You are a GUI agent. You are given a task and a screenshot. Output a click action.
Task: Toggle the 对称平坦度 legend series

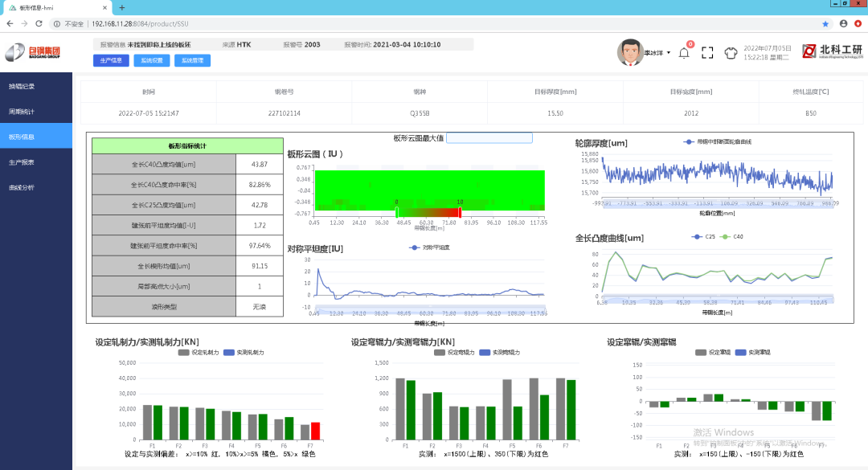point(428,247)
